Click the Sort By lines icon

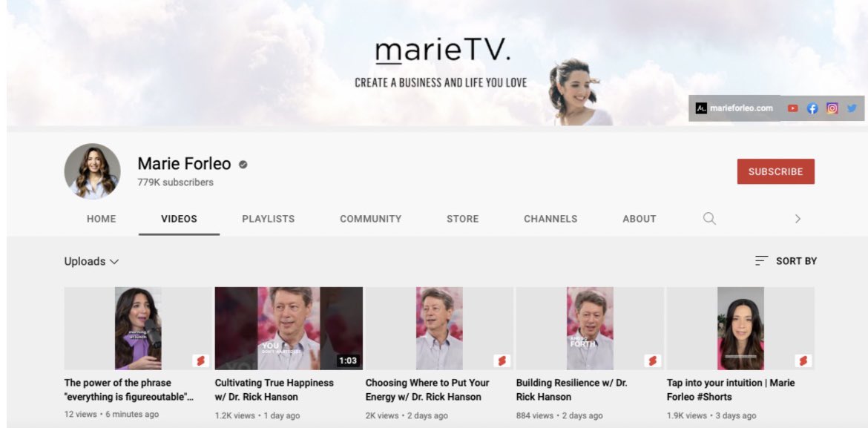[762, 261]
